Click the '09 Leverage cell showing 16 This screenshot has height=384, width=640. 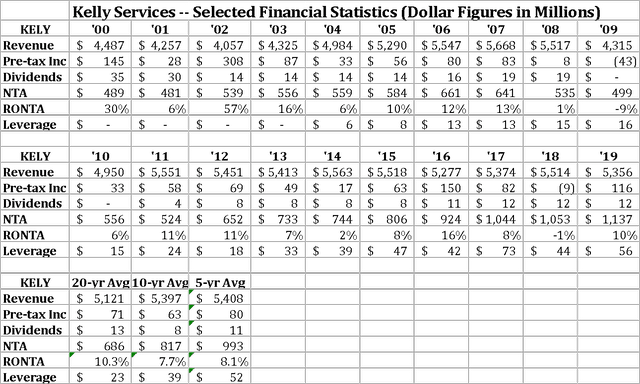tap(609, 124)
